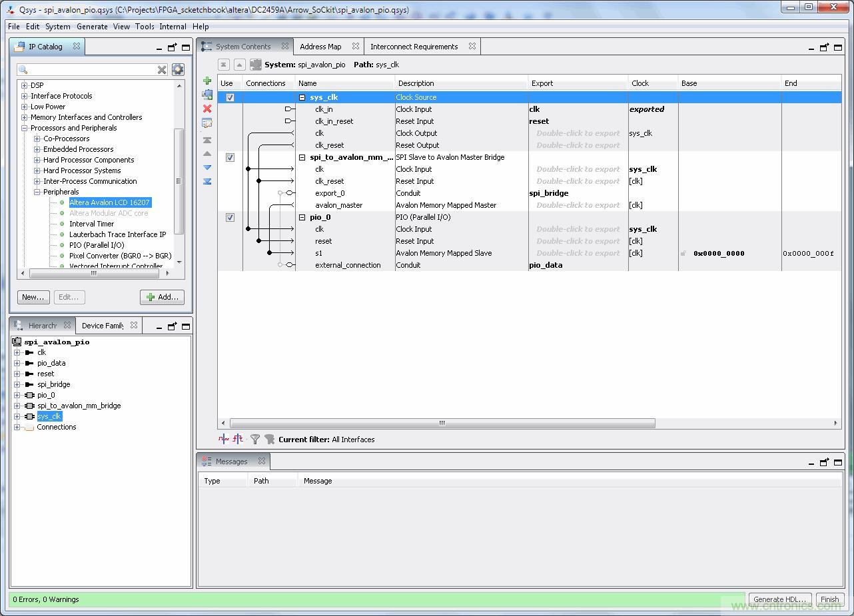The width and height of the screenshot is (854, 616).
Task: Toggle Use checkbox for spi_to_avalon_mm bridge
Action: [x=230, y=158]
